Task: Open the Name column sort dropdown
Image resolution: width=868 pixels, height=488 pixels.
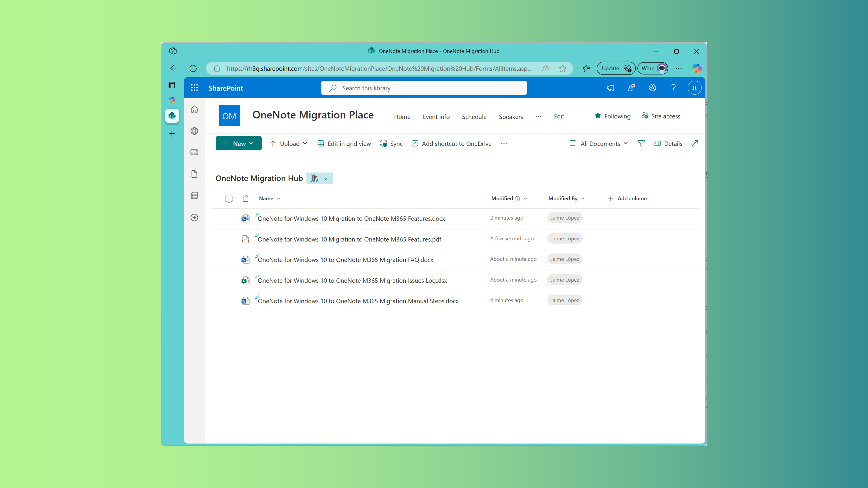Action: point(279,198)
